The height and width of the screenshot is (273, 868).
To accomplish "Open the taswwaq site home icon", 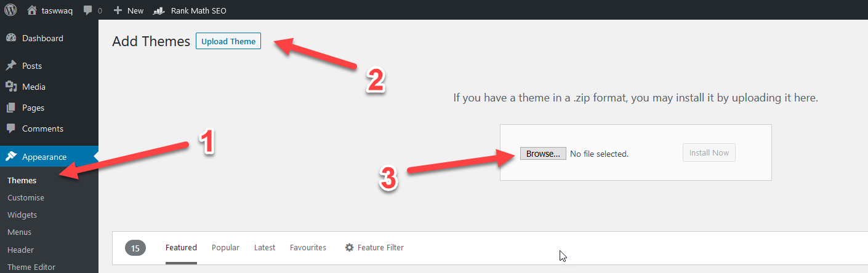I will pyautogui.click(x=32, y=10).
